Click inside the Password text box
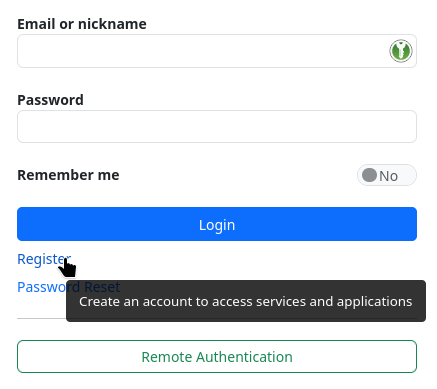The image size is (437, 389). coord(217,127)
